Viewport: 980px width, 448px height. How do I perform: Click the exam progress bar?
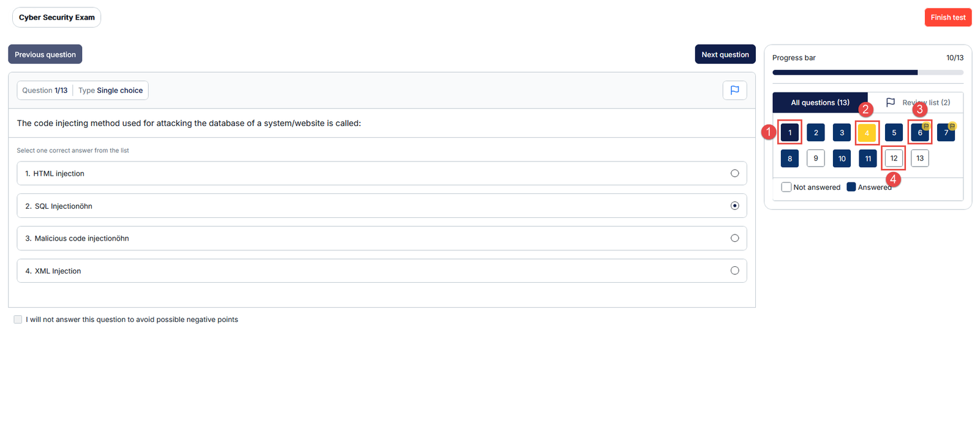point(868,72)
